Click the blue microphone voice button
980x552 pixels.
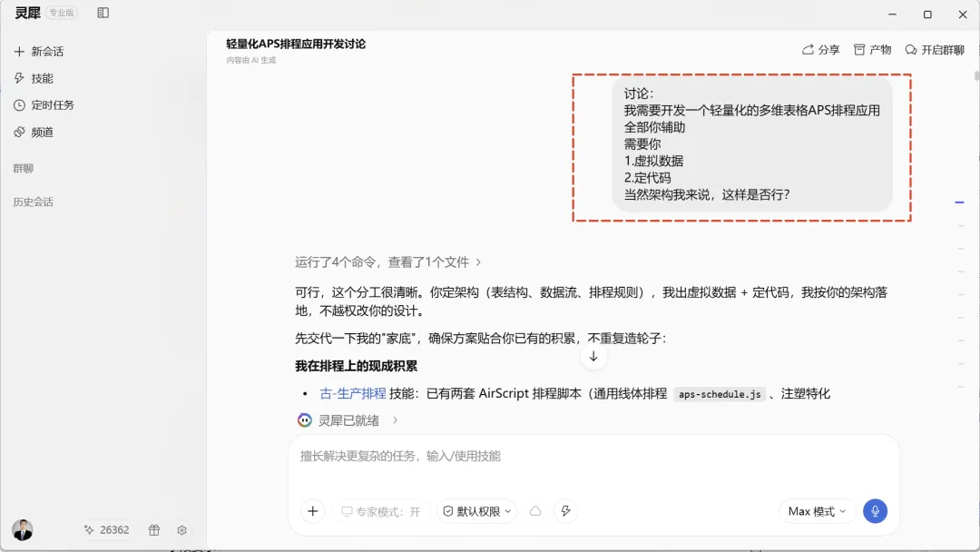tap(875, 511)
